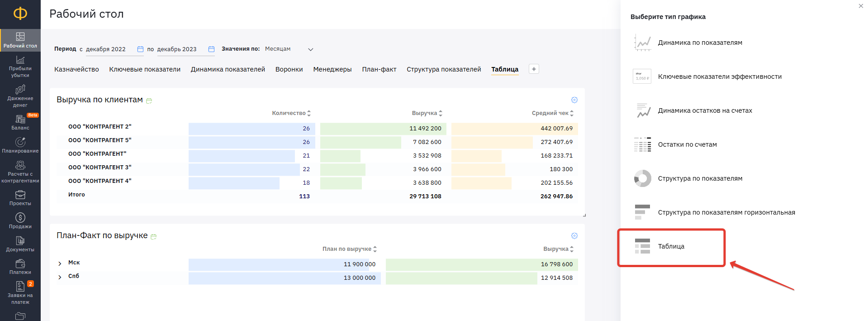This screenshot has height=321, width=868.
Task: Open Значения по Месяцам dropdown
Action: point(289,49)
